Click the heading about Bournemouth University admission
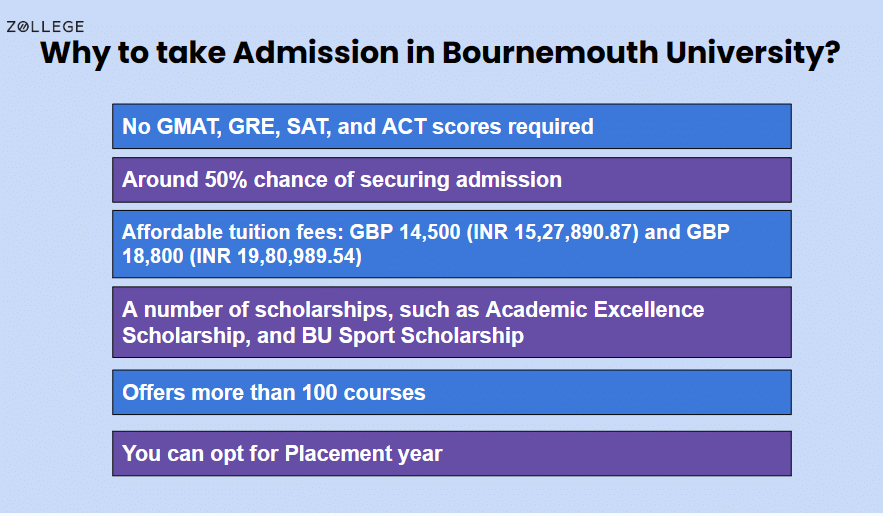This screenshot has width=883, height=516. (x=440, y=53)
